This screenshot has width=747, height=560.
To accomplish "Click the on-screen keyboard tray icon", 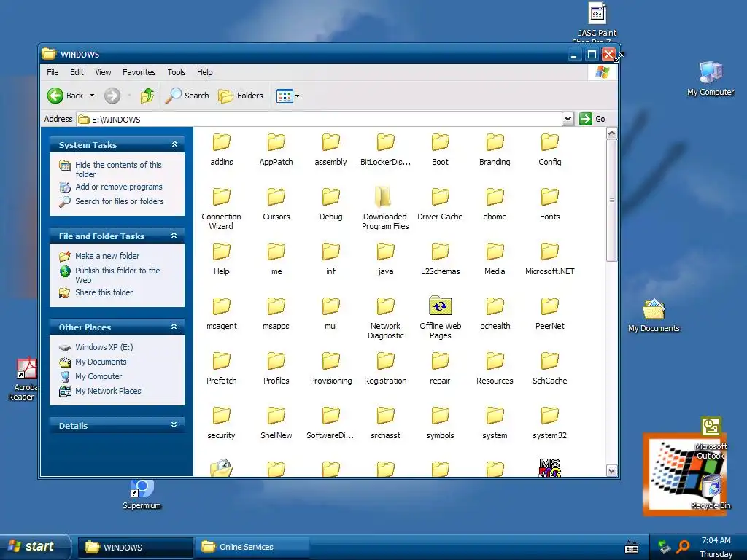I will click(x=632, y=547).
